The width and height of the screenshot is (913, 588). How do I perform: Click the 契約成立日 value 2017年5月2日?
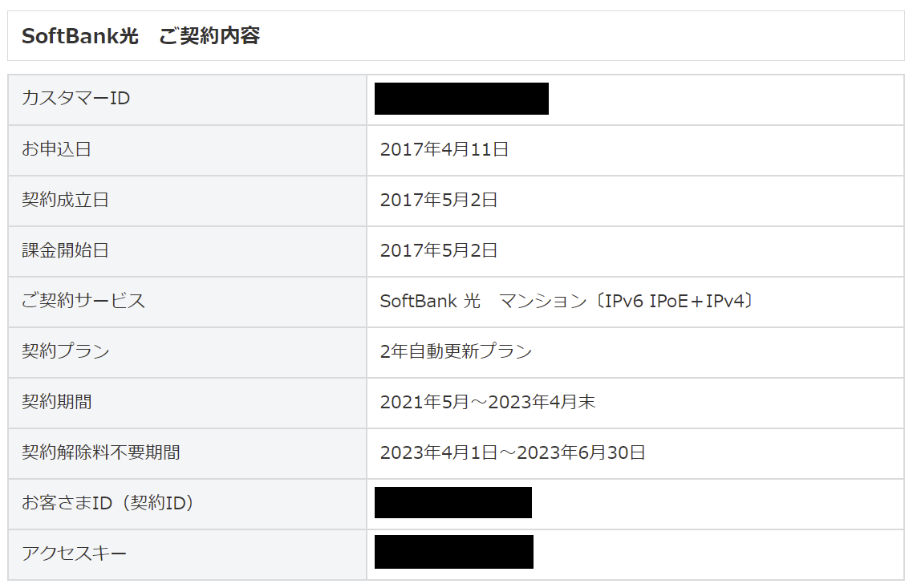point(439,200)
